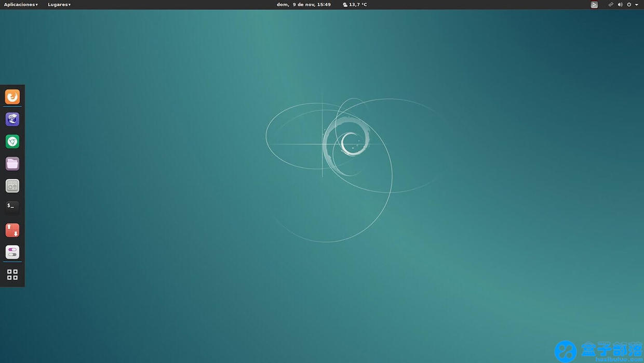Open the Aplicaciones menu
Viewport: 644px width, 363px height.
21,5
